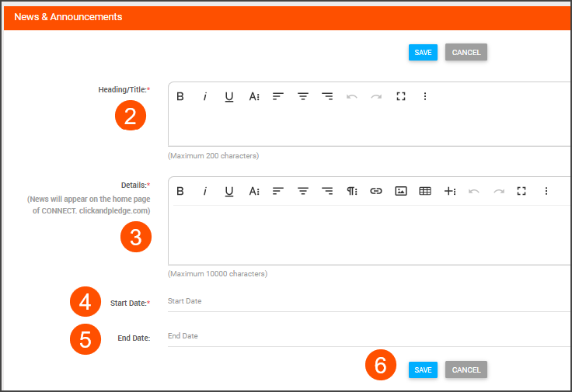Click Redo in the Details toolbar

(x=499, y=191)
